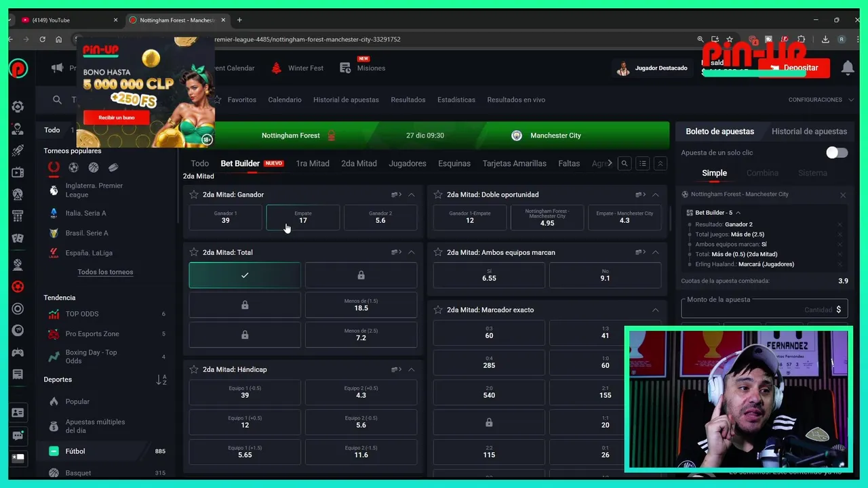Click the Winter Fest tree icon

pos(276,68)
